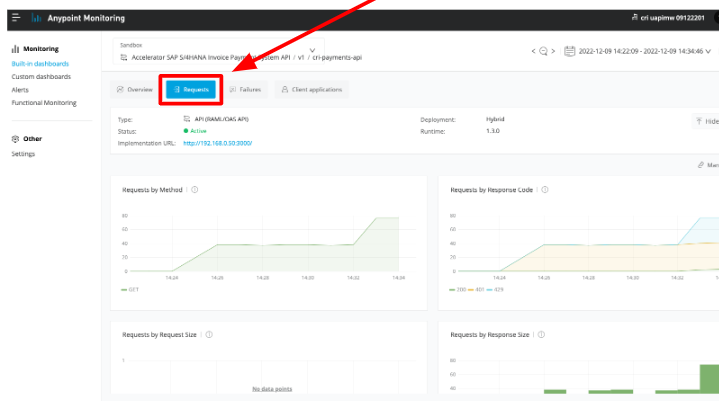Open the calendar date picker icon
Screen dimensions: 719x401
coord(570,51)
